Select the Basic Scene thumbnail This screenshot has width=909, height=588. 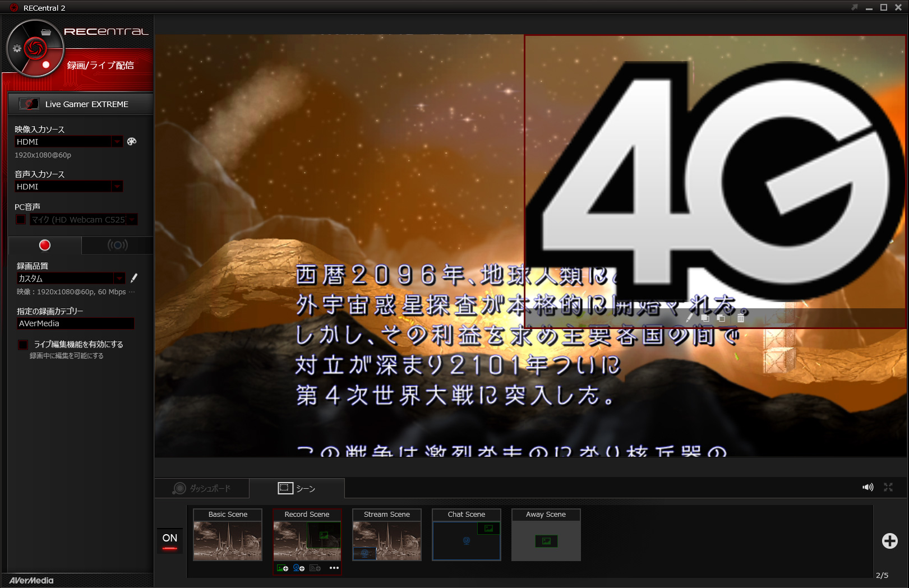pos(228,535)
